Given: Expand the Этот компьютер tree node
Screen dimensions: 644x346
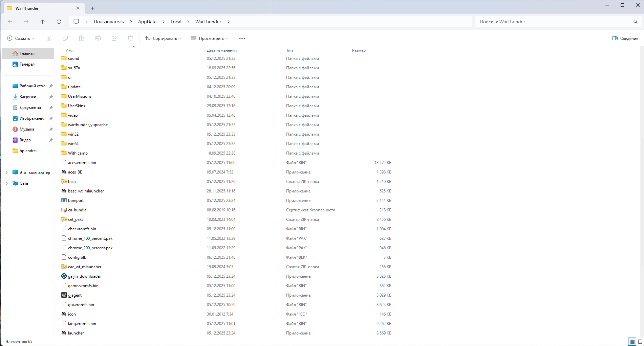Looking at the screenshot, I should pyautogui.click(x=6, y=172).
